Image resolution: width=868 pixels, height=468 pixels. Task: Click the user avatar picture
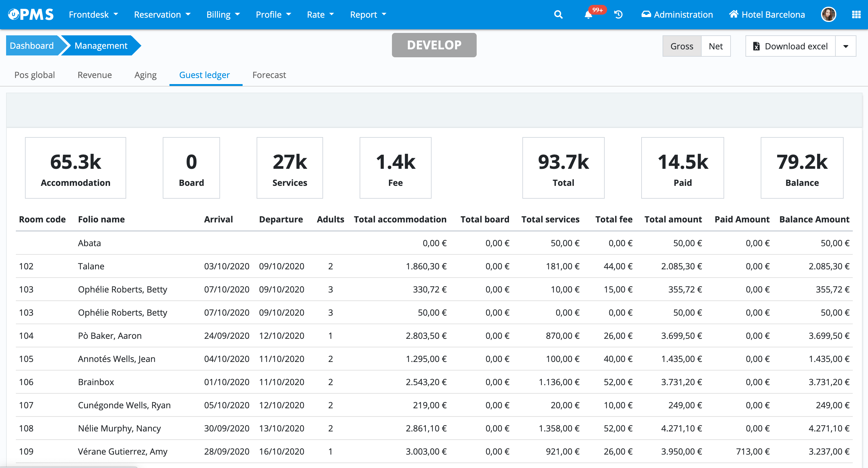[829, 15]
